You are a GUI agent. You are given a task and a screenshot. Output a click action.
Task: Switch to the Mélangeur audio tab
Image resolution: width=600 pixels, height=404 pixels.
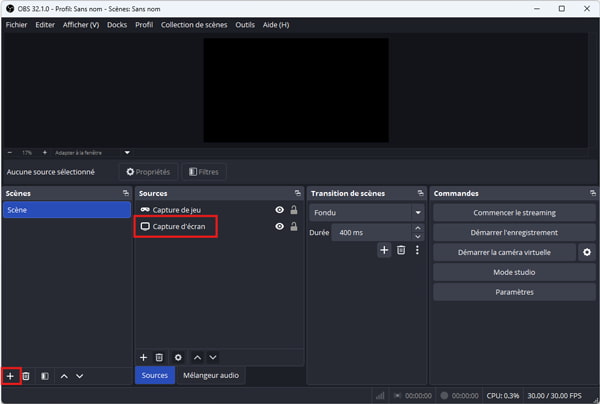pyautogui.click(x=211, y=375)
